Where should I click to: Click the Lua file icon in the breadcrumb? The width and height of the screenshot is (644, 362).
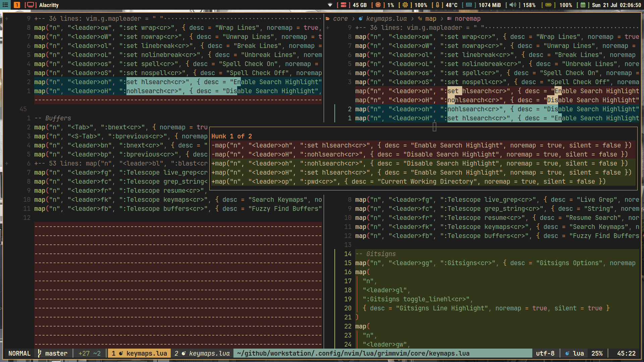(361, 19)
